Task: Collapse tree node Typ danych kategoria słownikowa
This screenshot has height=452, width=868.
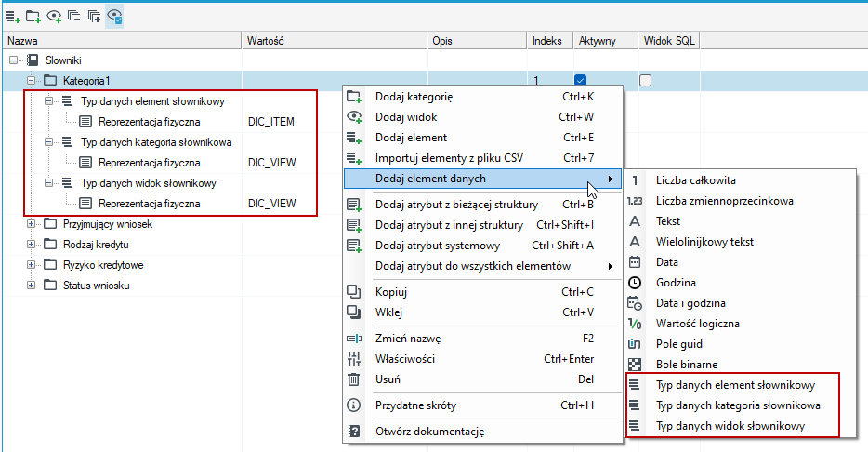Action: [x=48, y=142]
